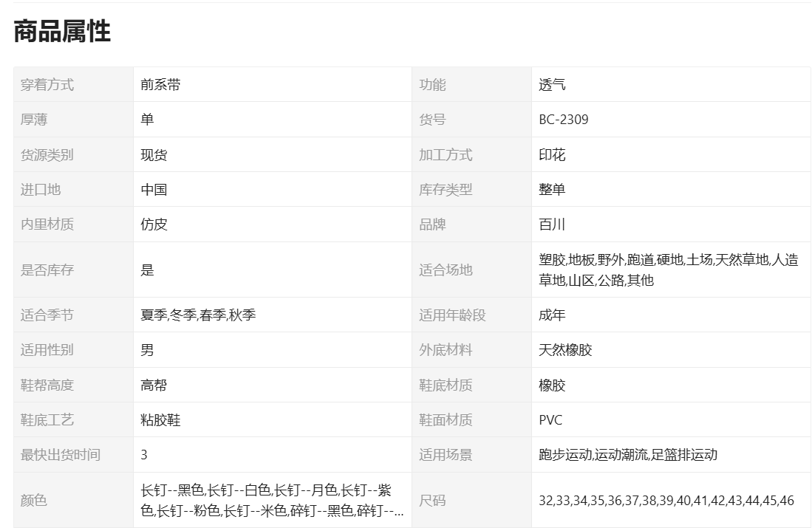812x528 pixels.
Task: Click the 前系带 value
Action: pos(160,85)
